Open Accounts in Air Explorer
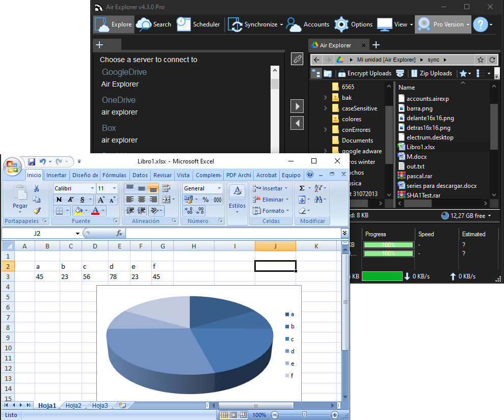Screen dimensions: 504x420 [x=308, y=24]
